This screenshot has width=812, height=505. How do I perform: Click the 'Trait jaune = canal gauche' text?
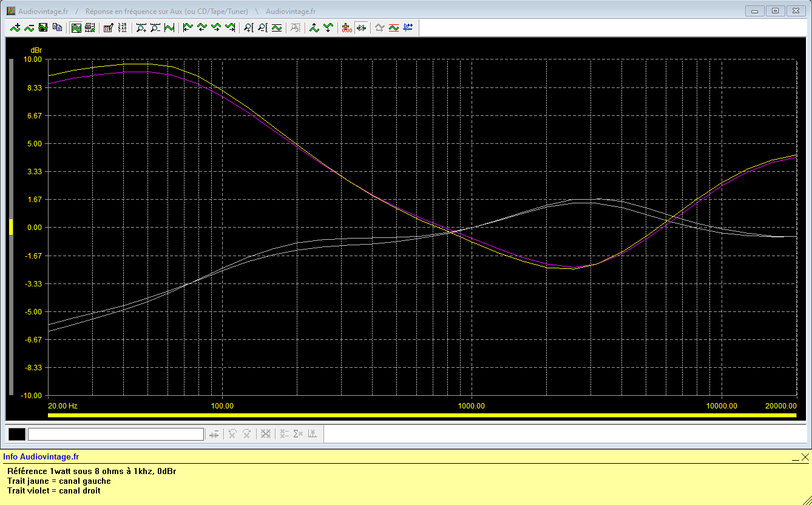[59, 481]
